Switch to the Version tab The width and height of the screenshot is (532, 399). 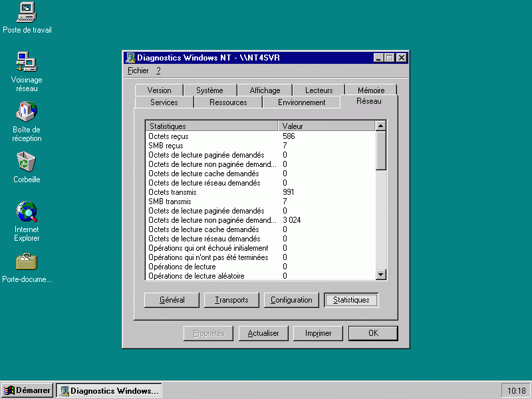coord(159,90)
